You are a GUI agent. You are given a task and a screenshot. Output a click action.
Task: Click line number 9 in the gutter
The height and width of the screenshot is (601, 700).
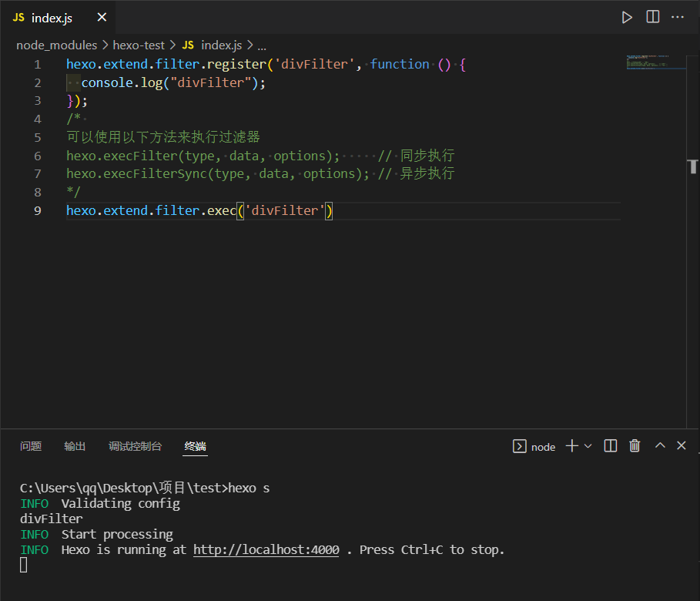[38, 210]
